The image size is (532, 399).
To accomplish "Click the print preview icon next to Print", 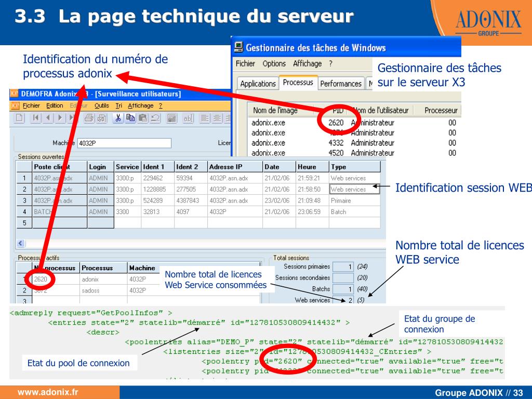I will coord(101,118).
